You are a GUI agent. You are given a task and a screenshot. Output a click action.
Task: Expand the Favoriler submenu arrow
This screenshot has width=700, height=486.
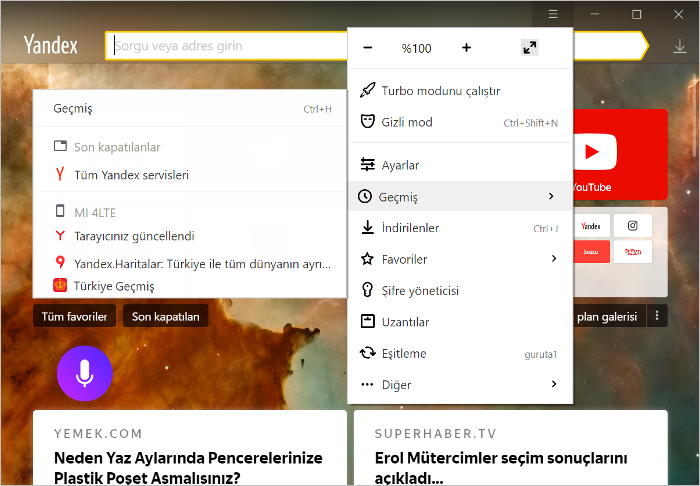coord(554,258)
